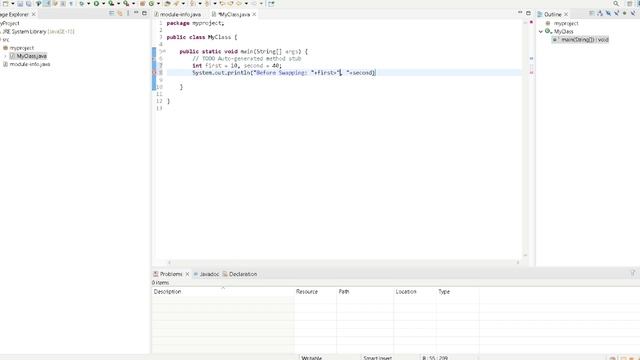Click the Previous Annotation toolbar icon
The height and width of the screenshot is (360, 640).
point(207,4)
